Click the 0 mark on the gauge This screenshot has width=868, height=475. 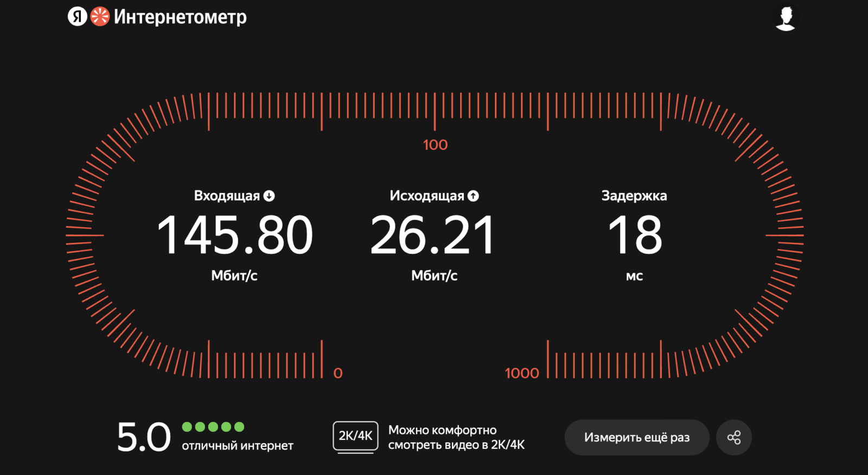tap(338, 373)
